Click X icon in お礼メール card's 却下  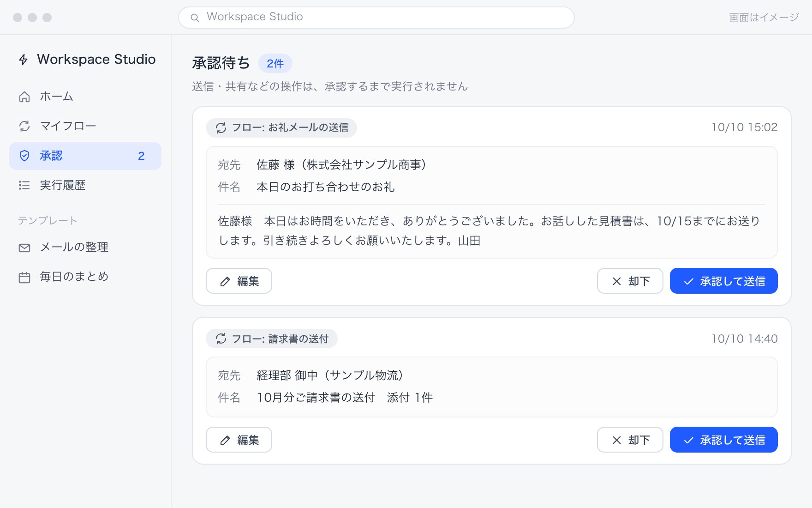(x=617, y=281)
